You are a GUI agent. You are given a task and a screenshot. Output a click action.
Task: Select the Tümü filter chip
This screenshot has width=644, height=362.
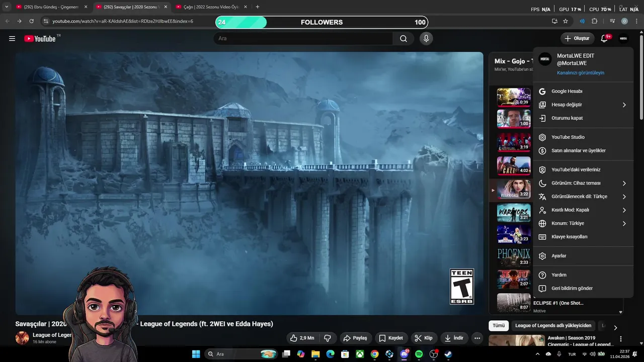click(499, 326)
